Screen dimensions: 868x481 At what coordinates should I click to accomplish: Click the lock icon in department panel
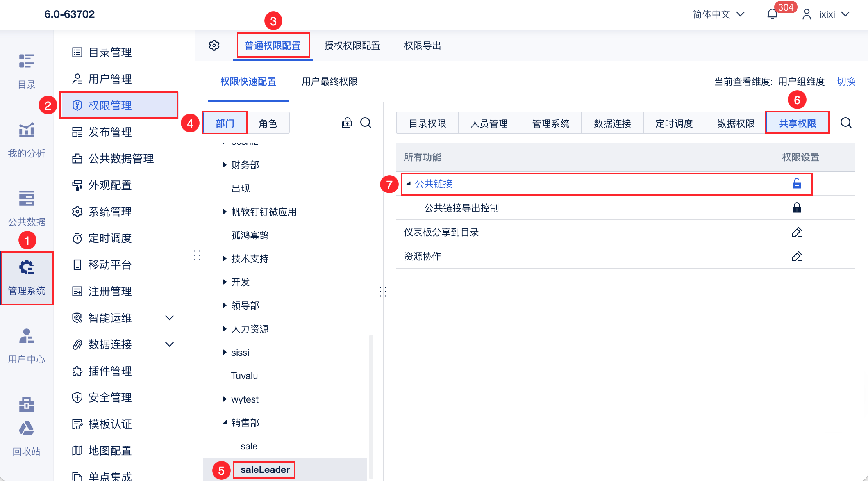347,123
